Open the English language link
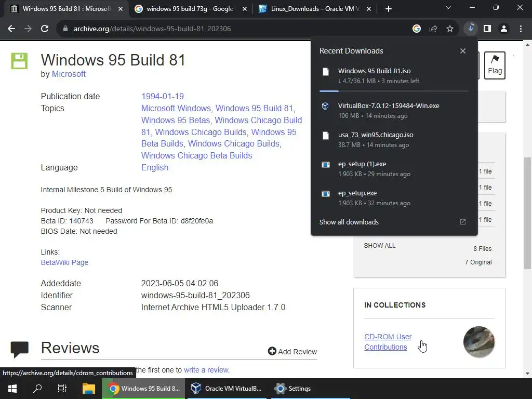 tap(155, 168)
